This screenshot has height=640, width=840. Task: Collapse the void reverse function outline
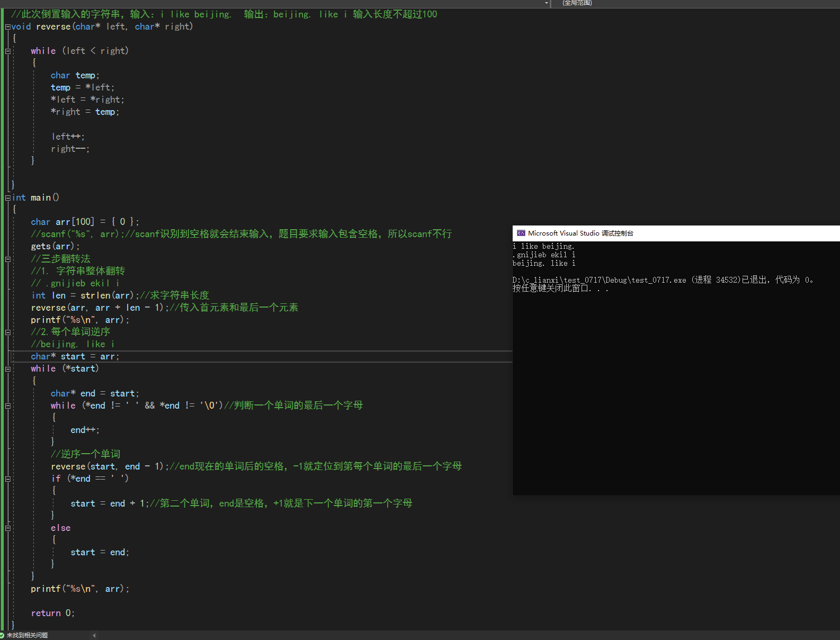point(7,27)
